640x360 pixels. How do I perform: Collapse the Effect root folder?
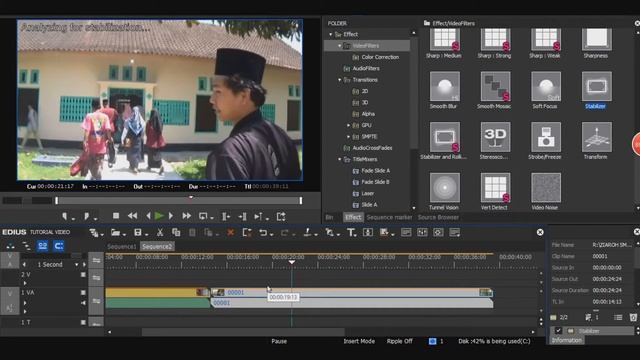(x=331, y=34)
